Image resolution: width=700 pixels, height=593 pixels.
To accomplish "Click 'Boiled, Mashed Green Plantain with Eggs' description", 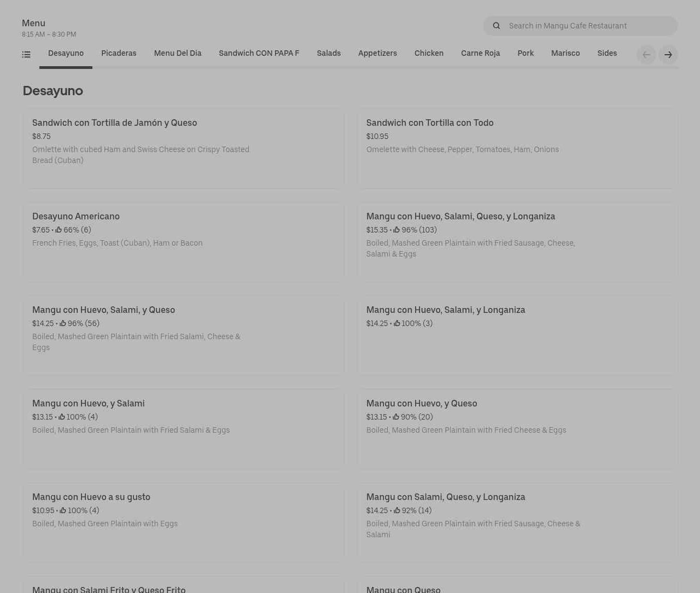I will click(x=105, y=524).
